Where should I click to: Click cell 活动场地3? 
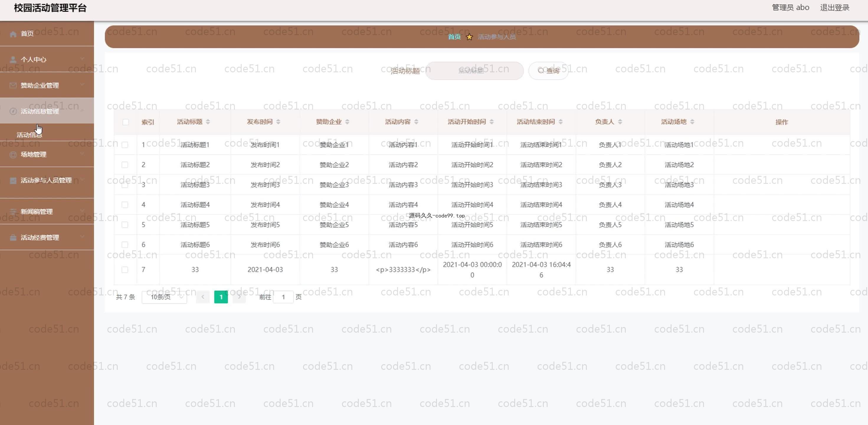click(x=679, y=185)
